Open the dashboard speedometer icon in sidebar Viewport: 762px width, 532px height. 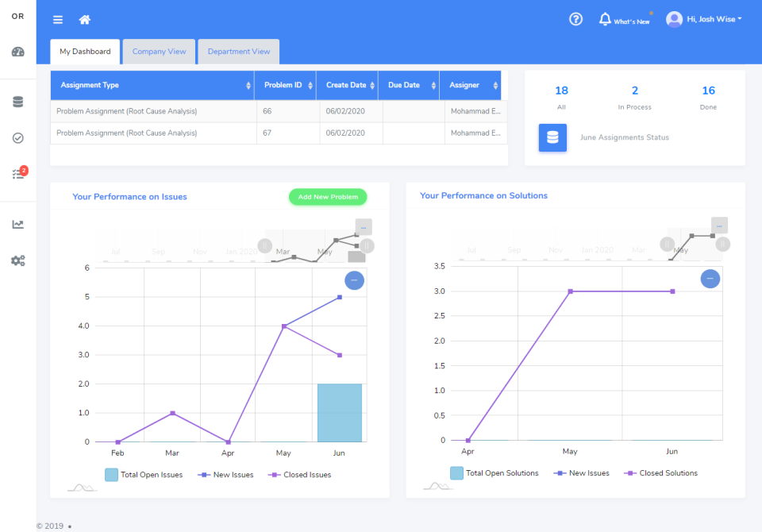click(17, 51)
